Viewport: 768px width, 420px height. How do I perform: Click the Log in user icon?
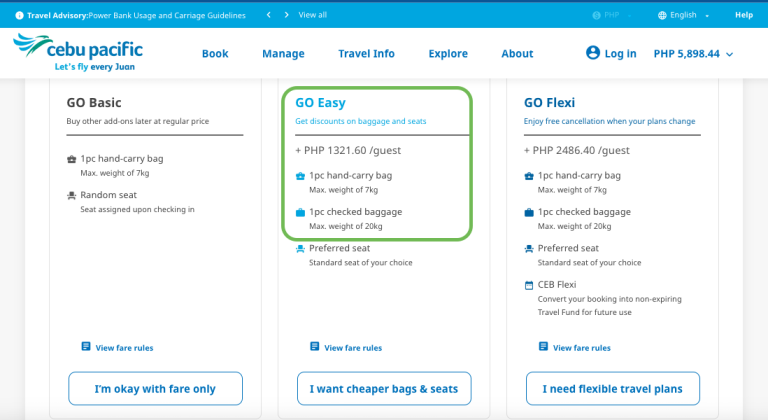point(593,53)
